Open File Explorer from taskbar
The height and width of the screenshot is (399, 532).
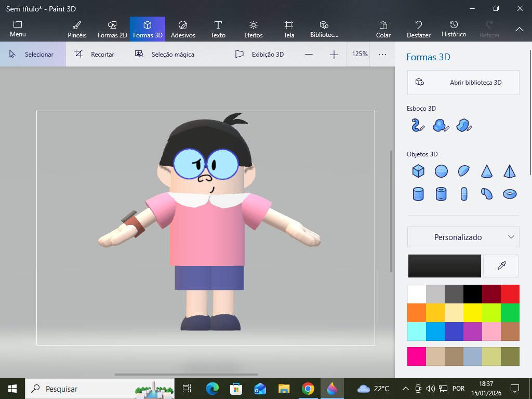[284, 389]
